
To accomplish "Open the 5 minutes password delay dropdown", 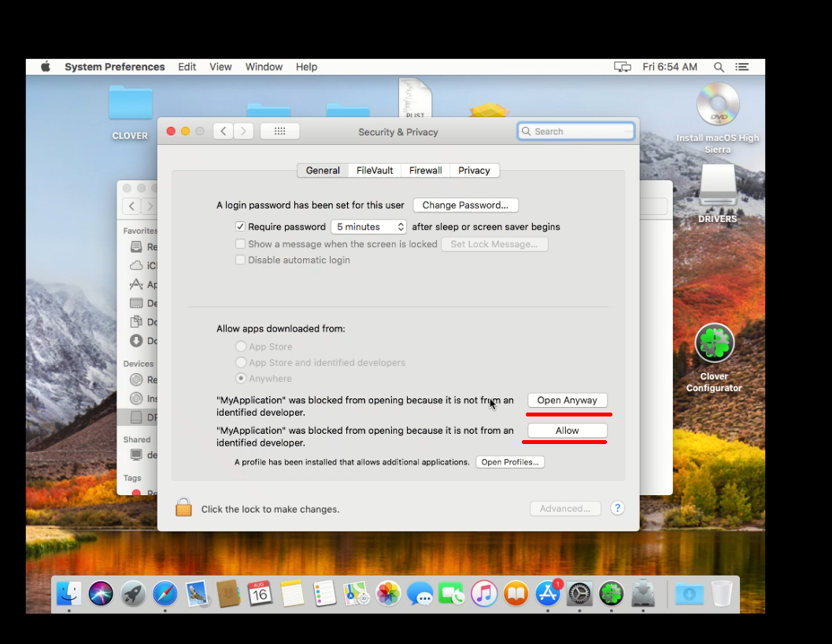I will tap(369, 227).
